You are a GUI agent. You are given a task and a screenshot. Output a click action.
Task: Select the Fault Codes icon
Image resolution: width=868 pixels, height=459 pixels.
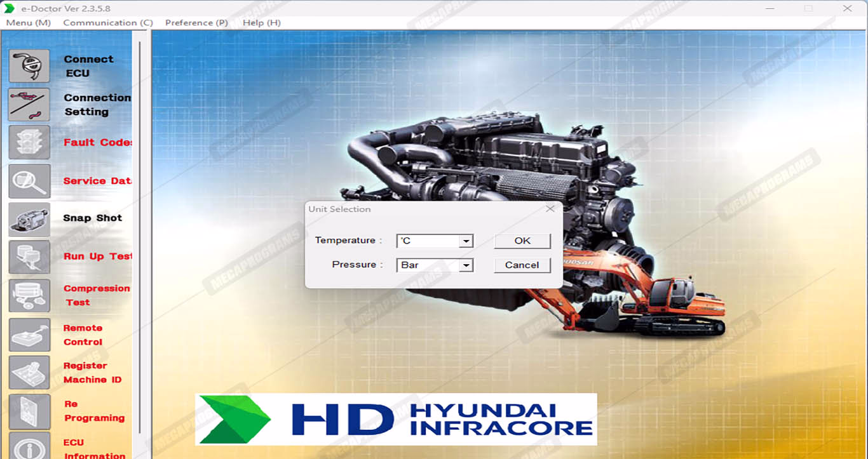click(x=29, y=142)
